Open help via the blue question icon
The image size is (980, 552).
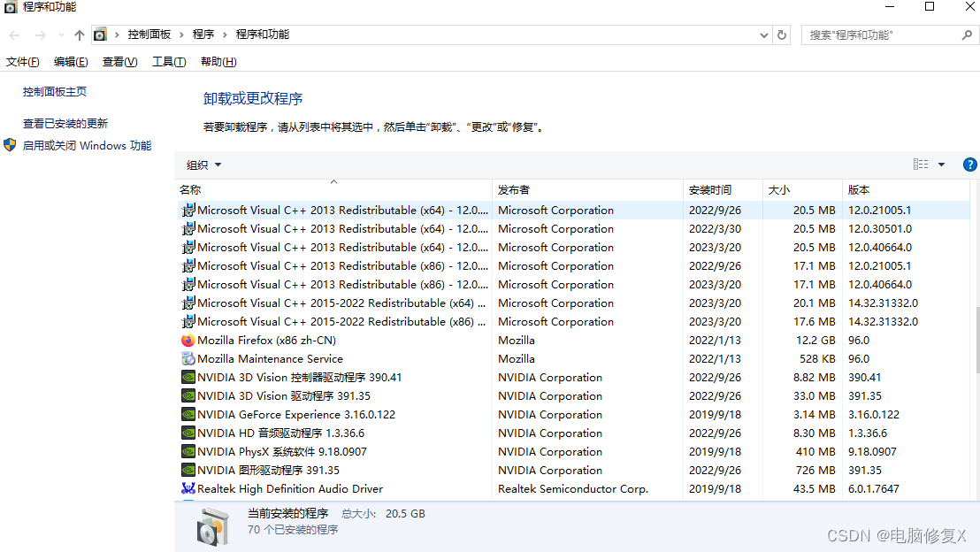click(969, 165)
